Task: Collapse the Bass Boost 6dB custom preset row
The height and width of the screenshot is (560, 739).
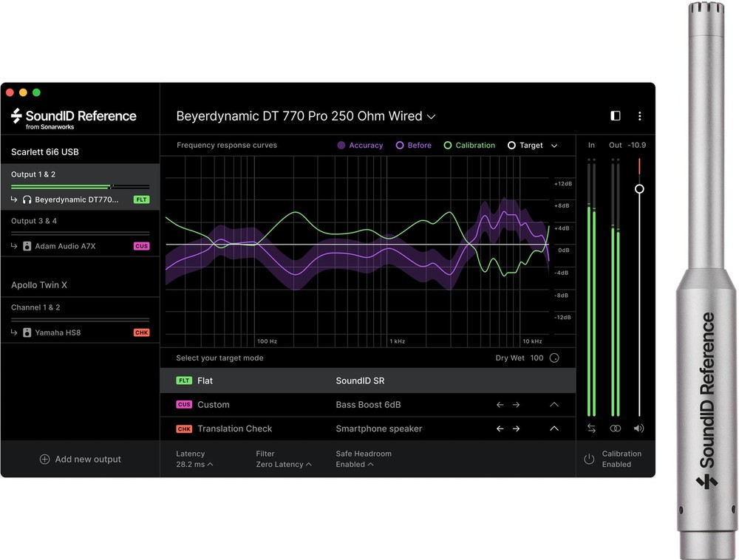Action: coord(554,405)
